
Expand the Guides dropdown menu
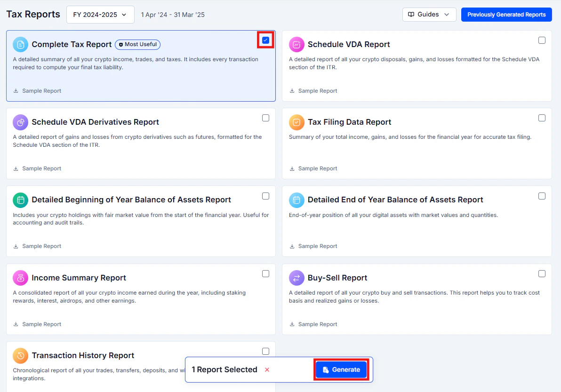(x=429, y=15)
